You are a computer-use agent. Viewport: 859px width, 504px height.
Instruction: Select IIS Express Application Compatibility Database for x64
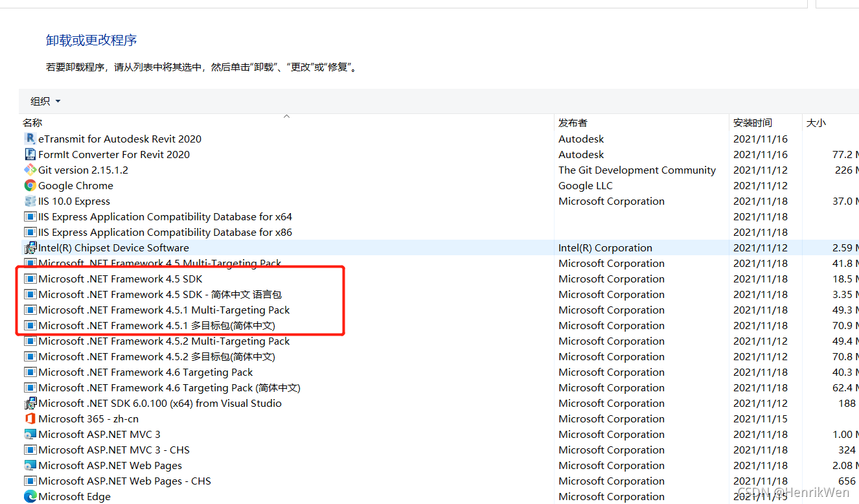165,216
